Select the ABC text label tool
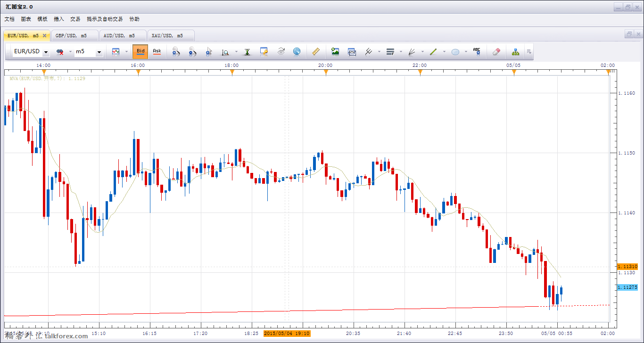The height and width of the screenshot is (343, 644). coord(477,51)
